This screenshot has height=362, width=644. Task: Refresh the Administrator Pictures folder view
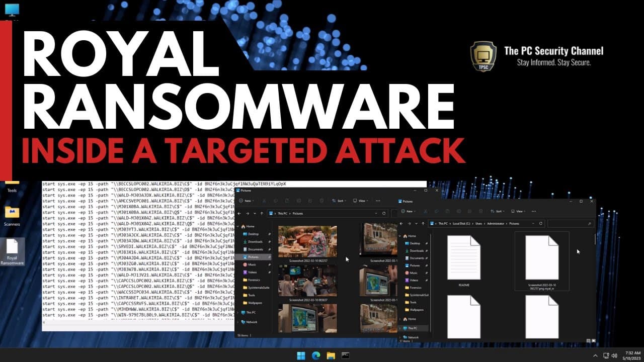[541, 223]
